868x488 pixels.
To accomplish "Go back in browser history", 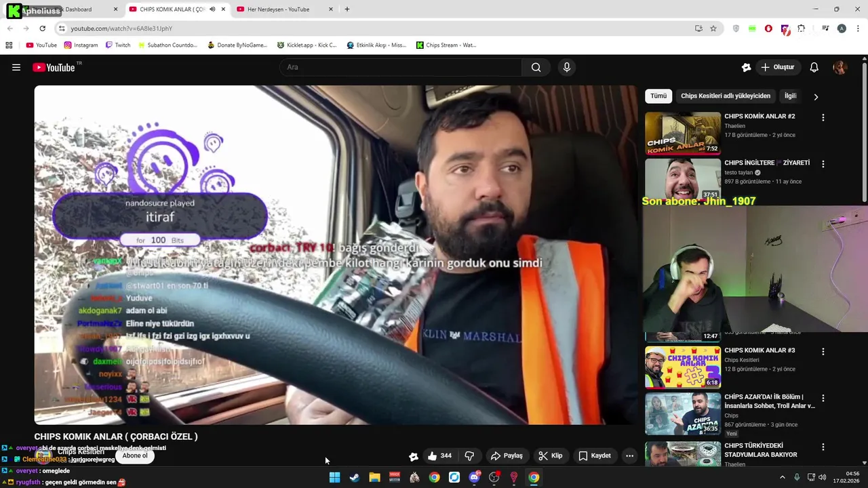I will (x=9, y=28).
